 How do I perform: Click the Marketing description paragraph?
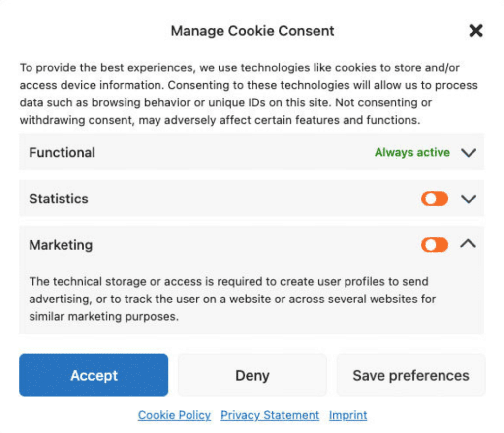tap(231, 299)
